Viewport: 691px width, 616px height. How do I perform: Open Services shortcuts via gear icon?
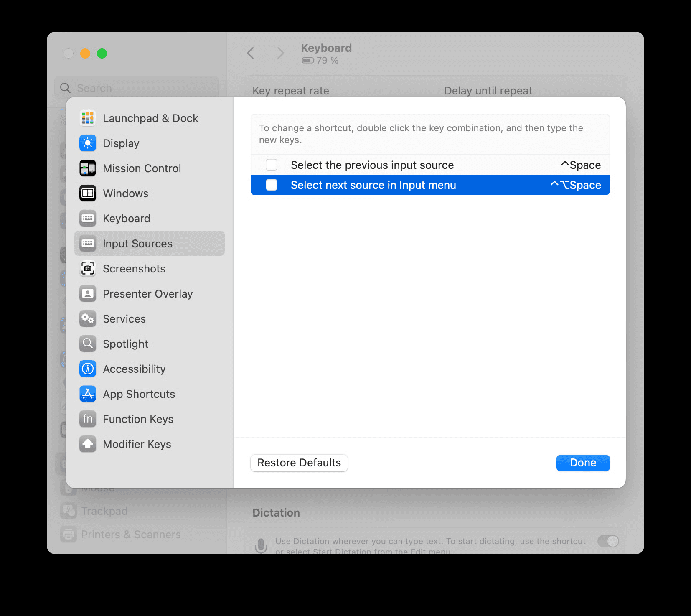pyautogui.click(x=87, y=318)
